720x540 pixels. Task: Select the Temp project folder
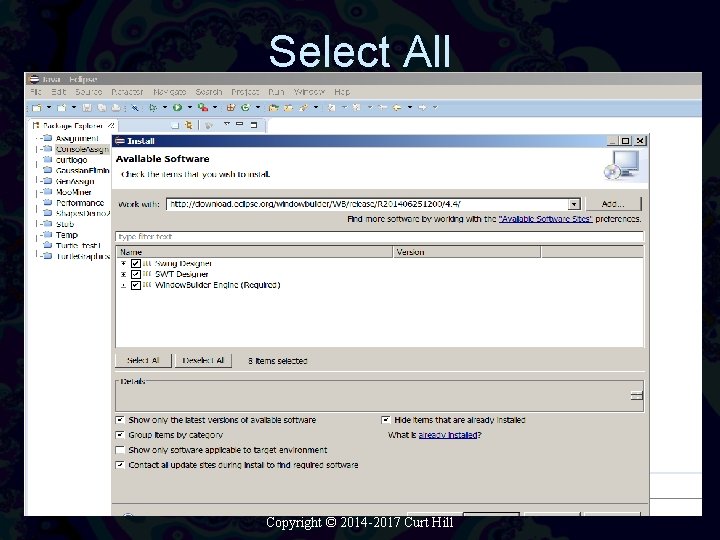(x=61, y=235)
